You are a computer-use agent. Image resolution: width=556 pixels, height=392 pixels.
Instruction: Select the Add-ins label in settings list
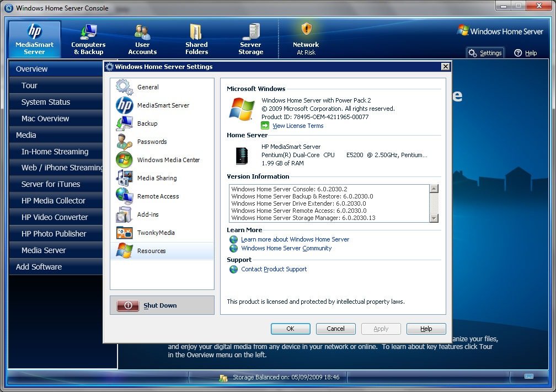pyautogui.click(x=148, y=214)
